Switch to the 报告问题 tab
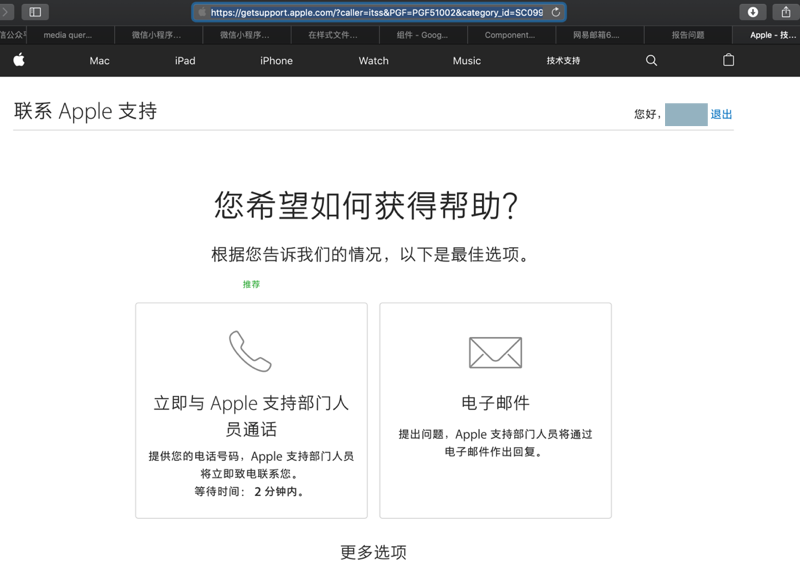800x569 pixels. coord(688,35)
